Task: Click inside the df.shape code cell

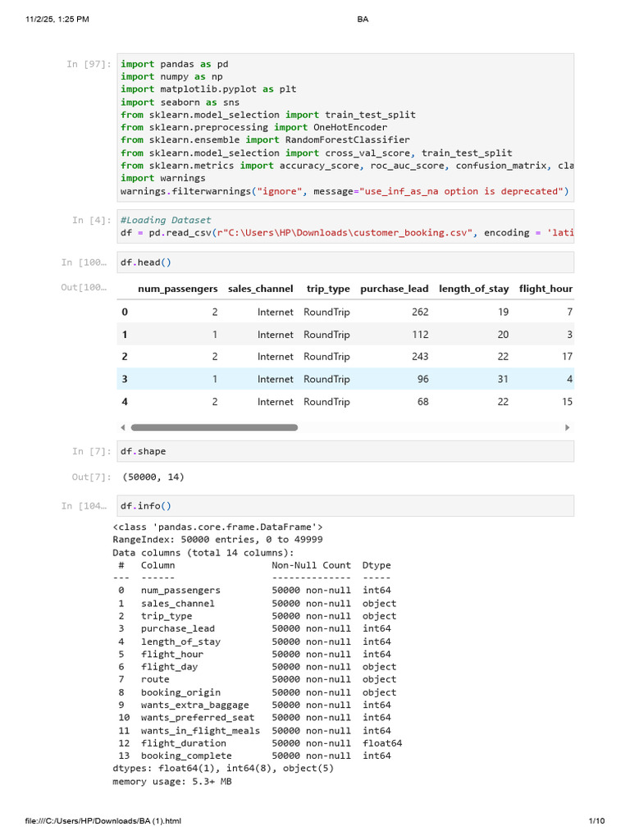Action: click(x=345, y=451)
